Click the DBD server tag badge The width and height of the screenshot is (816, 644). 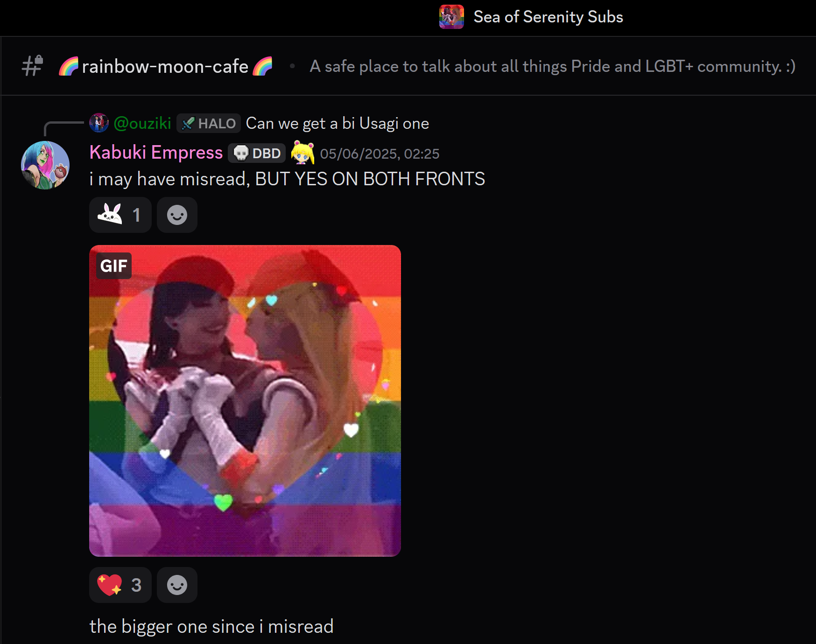257,153
